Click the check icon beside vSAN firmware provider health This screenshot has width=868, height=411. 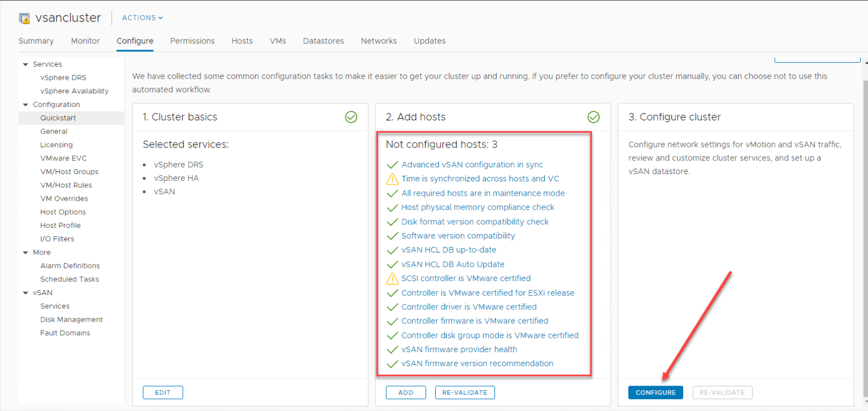(x=392, y=349)
